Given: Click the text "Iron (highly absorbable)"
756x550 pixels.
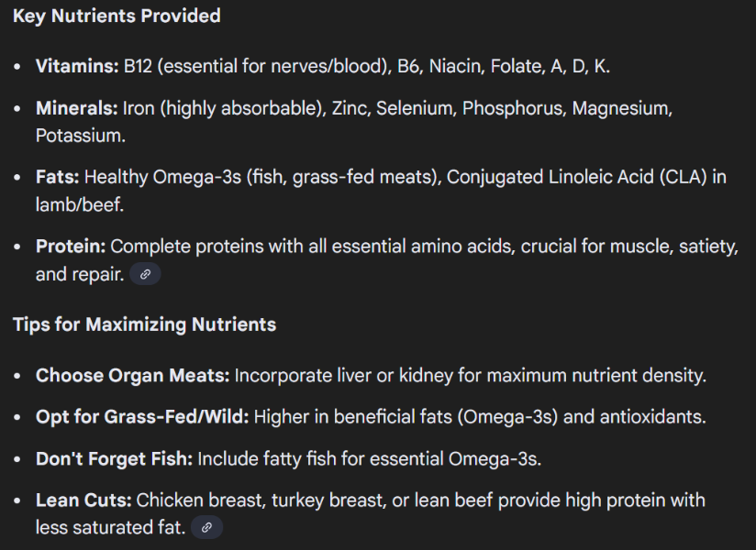Looking at the screenshot, I should [224, 108].
